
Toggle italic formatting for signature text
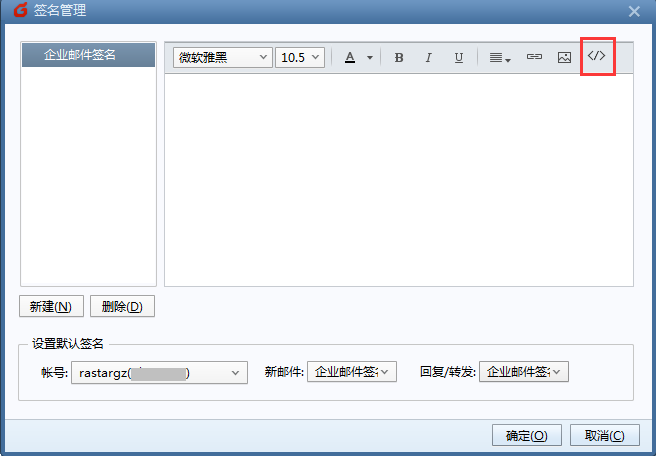[x=429, y=58]
